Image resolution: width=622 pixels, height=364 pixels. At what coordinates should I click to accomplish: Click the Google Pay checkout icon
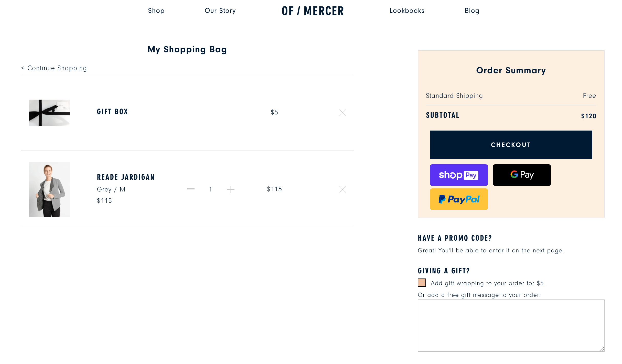tap(522, 175)
